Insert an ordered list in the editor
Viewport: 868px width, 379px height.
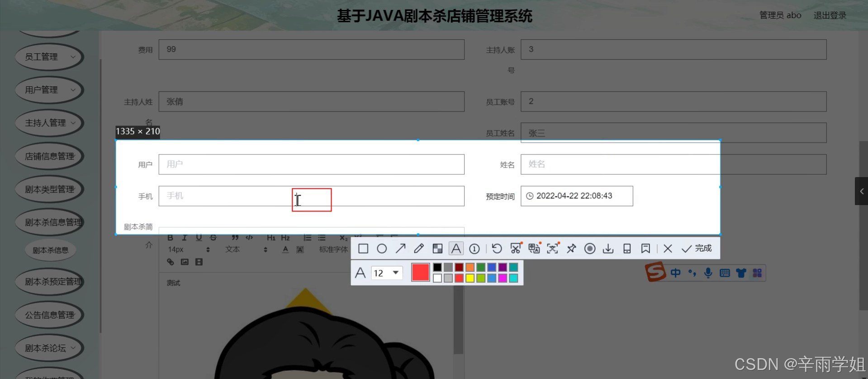pos(307,238)
